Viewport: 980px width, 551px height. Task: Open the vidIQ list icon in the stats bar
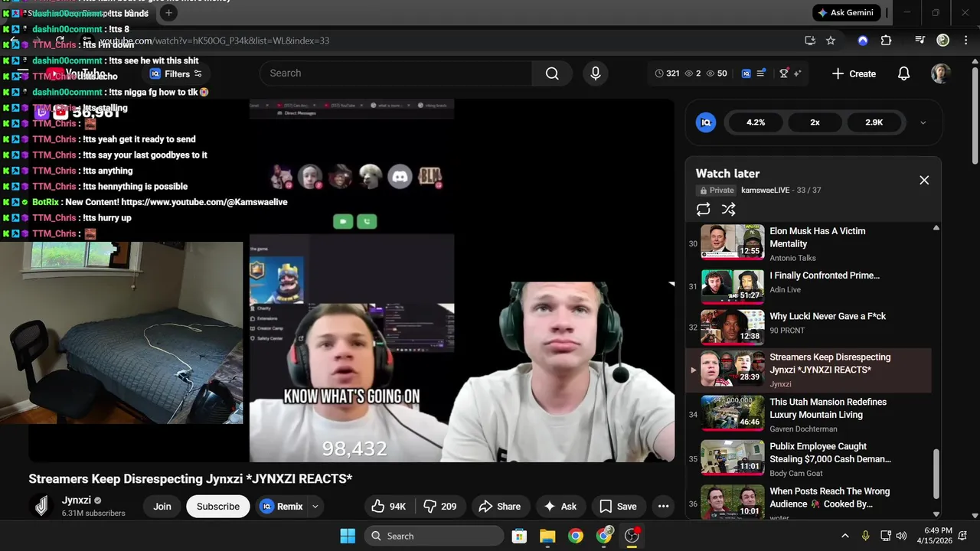[761, 73]
